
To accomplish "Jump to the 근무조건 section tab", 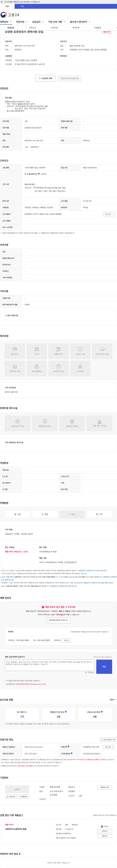I will [32, 28].
